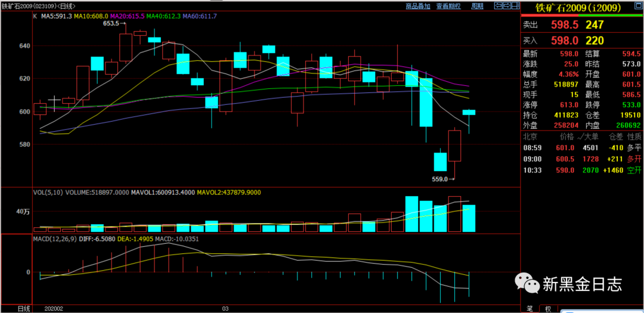Open the 周期 period selector
Screen dimensions: 644x313
(478, 6)
